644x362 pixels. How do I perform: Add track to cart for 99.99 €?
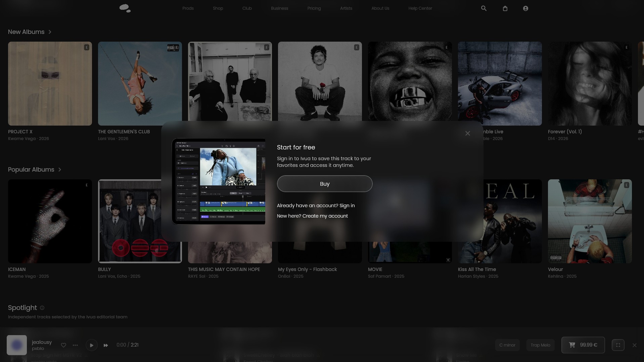click(x=583, y=345)
